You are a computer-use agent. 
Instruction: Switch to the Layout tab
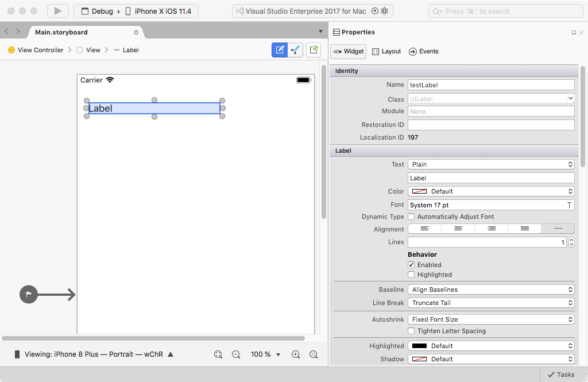[386, 52]
